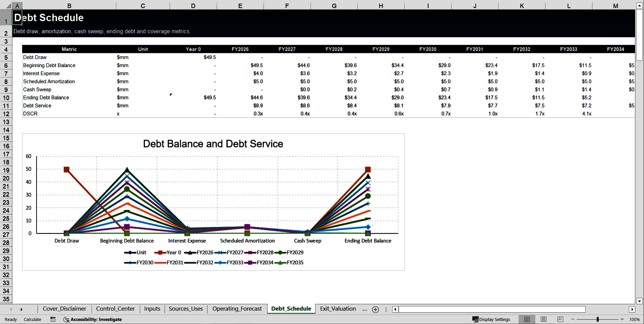Open the Operating_Forecast sheet tab

point(237,309)
